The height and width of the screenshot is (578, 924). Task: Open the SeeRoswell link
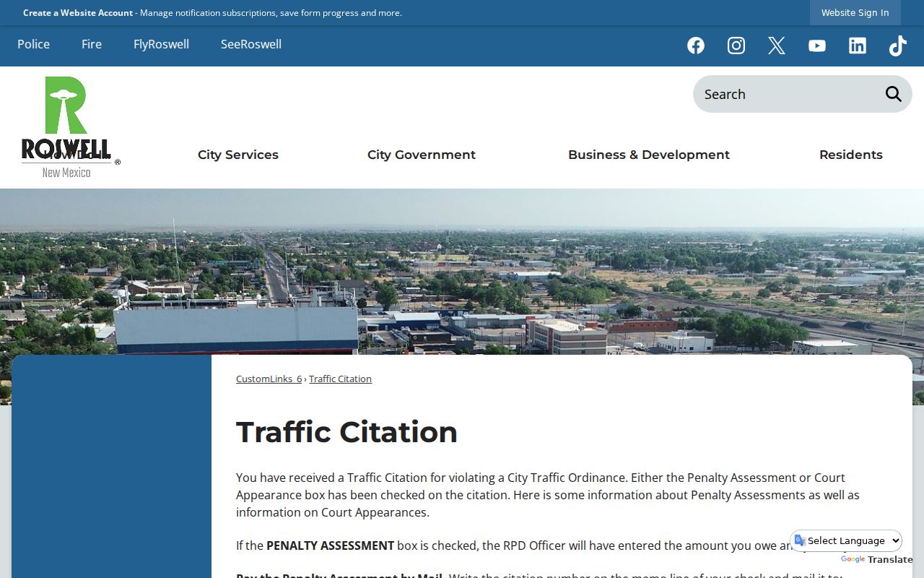pyautogui.click(x=251, y=44)
